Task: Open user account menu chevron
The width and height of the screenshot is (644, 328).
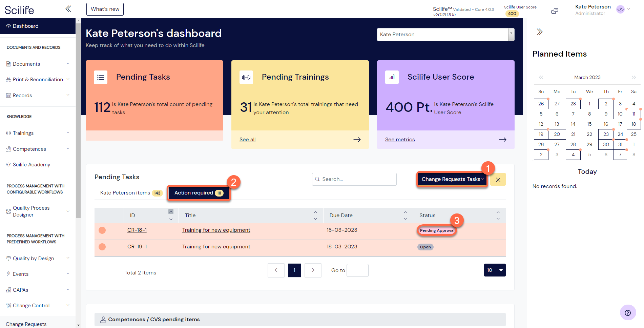Action: pyautogui.click(x=629, y=9)
